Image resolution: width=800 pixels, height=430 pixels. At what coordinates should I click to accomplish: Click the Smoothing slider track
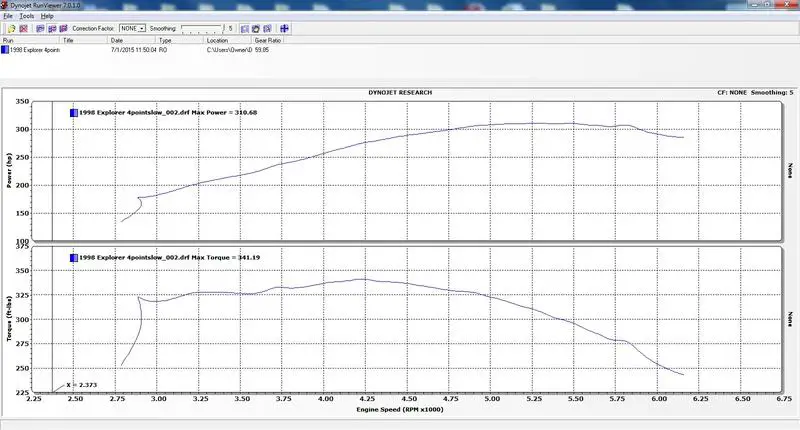click(x=202, y=29)
